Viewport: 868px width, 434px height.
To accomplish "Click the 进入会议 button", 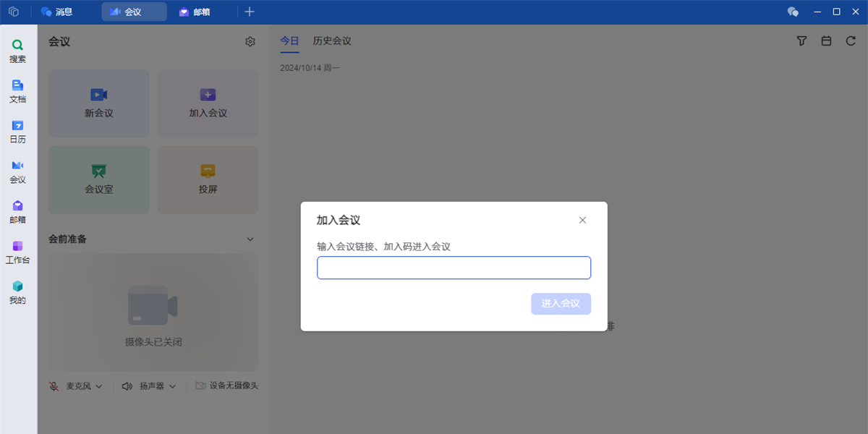I will pos(561,304).
